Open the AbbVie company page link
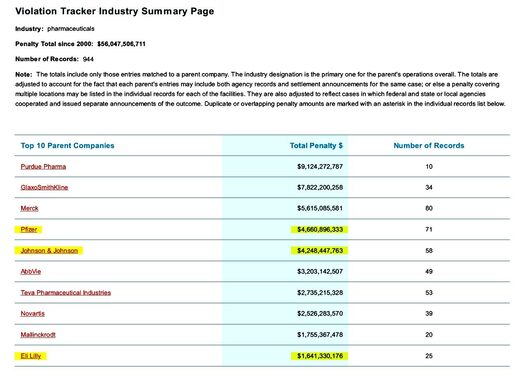Image resolution: width=520 pixels, height=373 pixels. coord(31,271)
